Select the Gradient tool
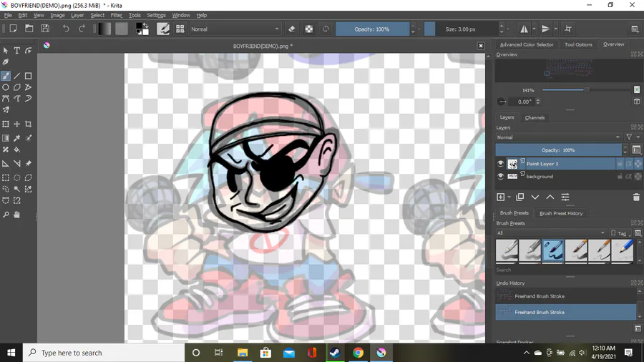The height and width of the screenshot is (362, 644). coord(6,138)
